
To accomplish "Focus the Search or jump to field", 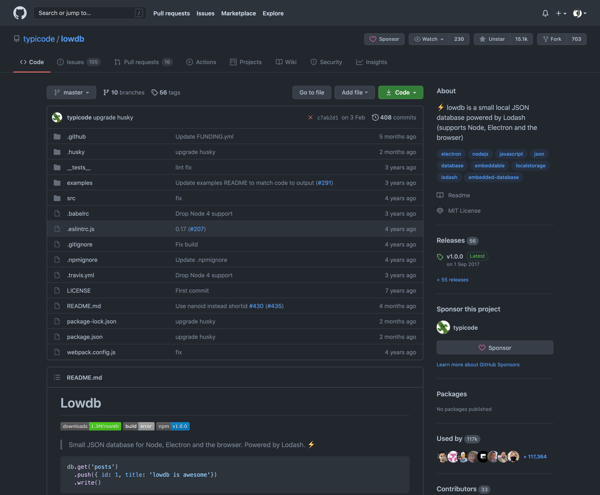I will [x=90, y=13].
